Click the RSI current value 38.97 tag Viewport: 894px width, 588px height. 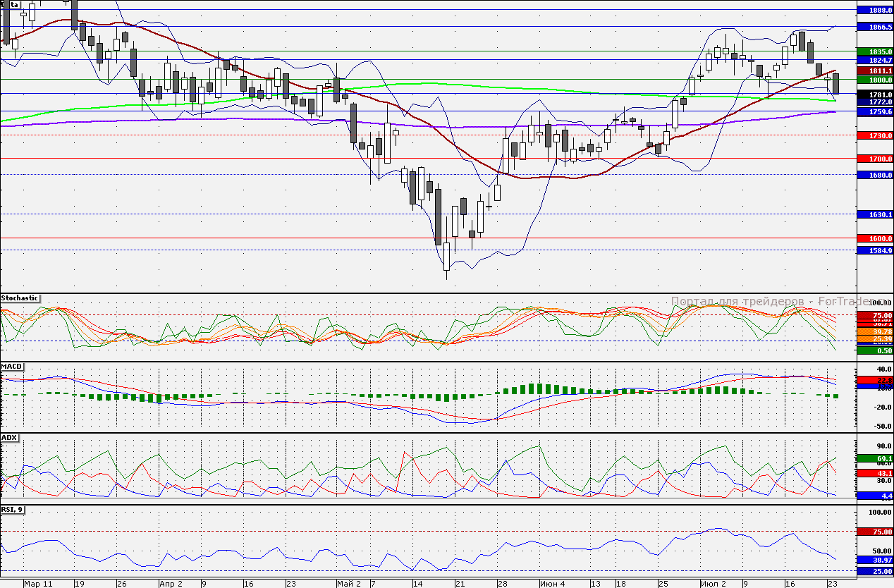[874, 559]
